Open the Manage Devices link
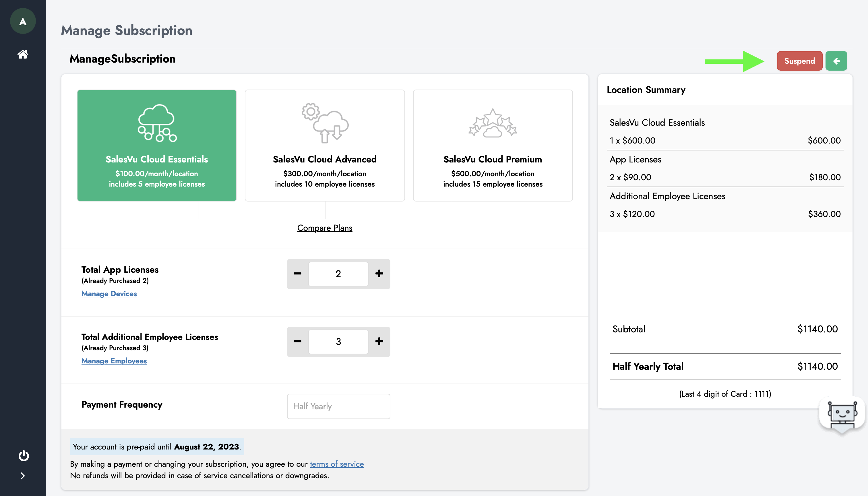Screen dimensions: 868x496 click(x=109, y=294)
